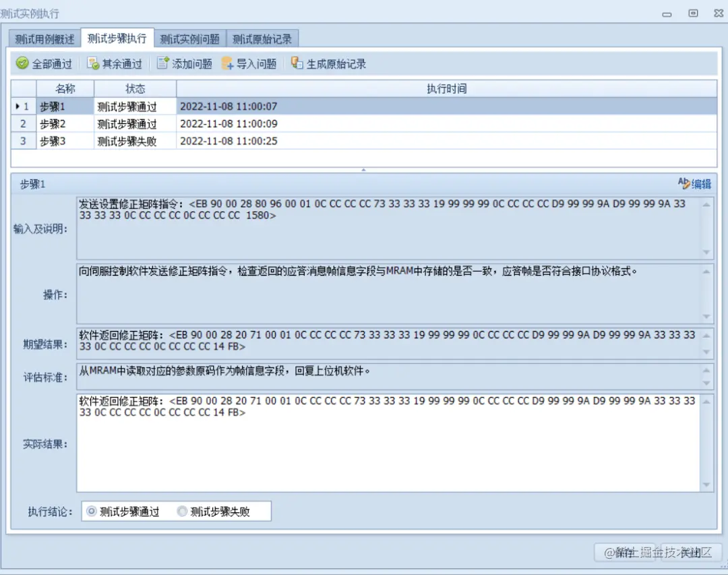Click row number 2 indicator
Viewport: 728px width, 575px height.
tap(24, 123)
